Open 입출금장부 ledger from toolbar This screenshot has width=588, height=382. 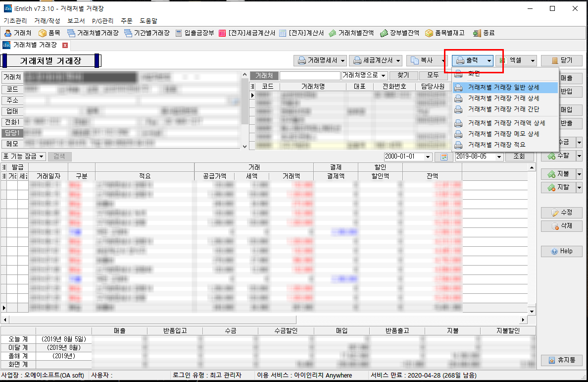coord(195,33)
